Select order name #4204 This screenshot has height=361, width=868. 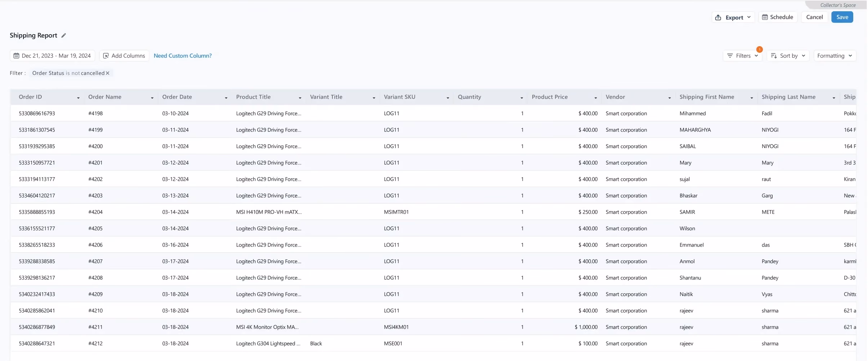click(95, 212)
